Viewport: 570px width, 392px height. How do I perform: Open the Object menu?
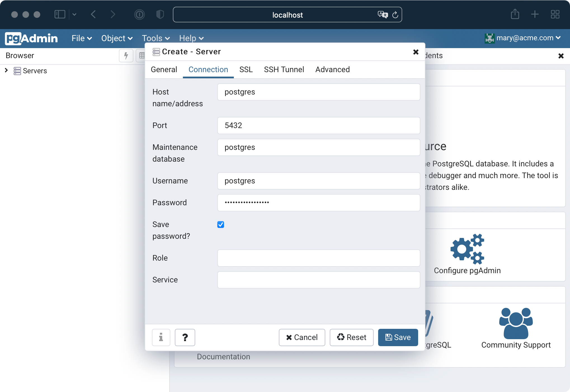tap(117, 38)
